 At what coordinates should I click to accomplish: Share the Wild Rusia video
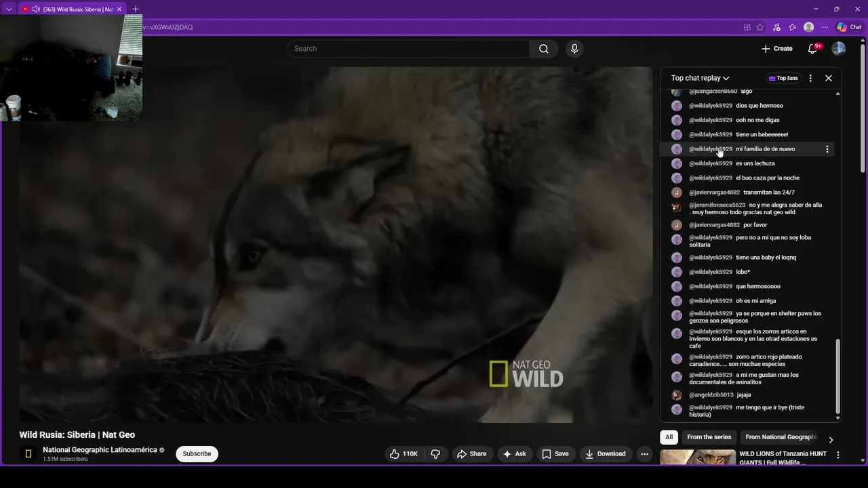471,454
